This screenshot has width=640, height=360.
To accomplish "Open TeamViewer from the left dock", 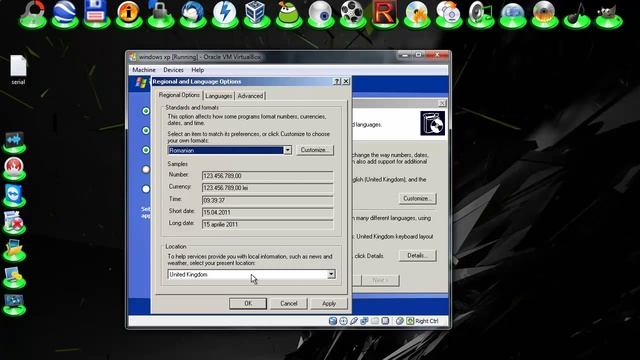I will (x=14, y=196).
